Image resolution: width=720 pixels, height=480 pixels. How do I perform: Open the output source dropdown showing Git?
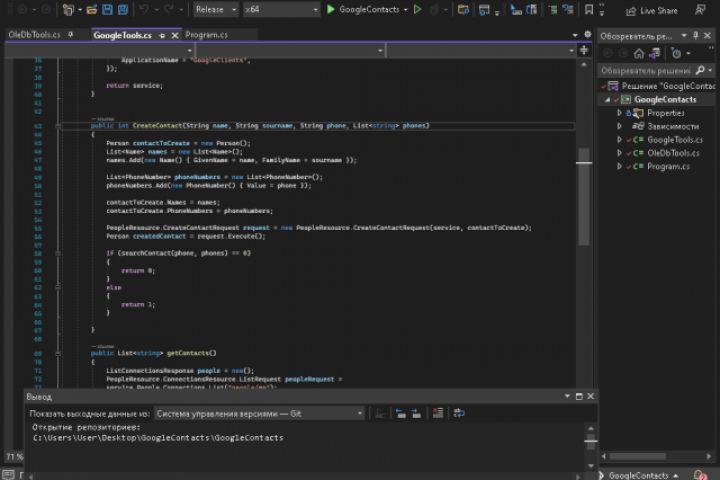[x=259, y=414]
